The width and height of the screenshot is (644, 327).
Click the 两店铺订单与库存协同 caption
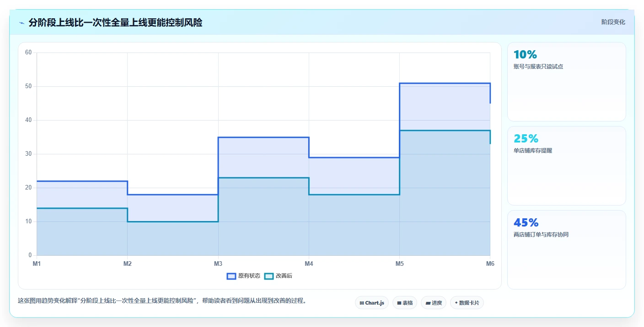(x=541, y=235)
